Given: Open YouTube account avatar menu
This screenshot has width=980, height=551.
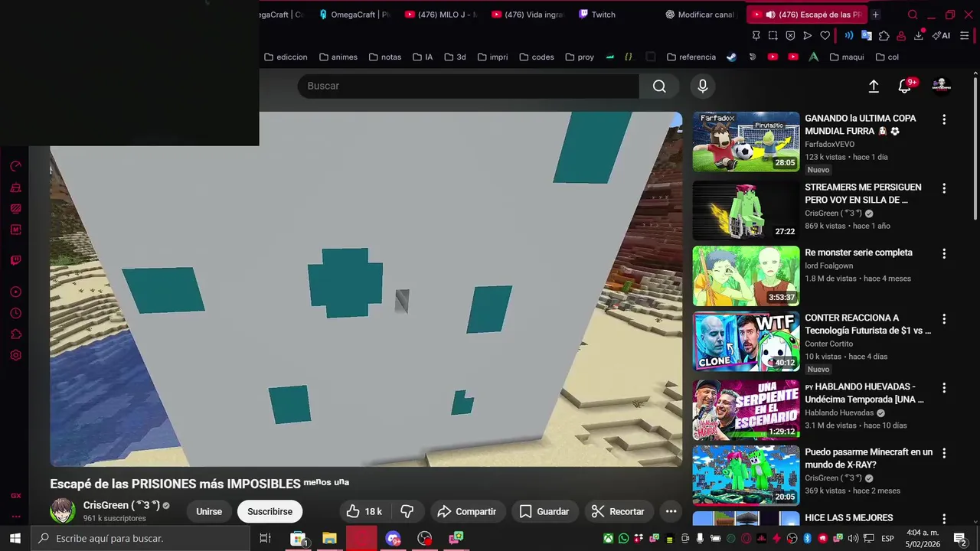Looking at the screenshot, I should tap(941, 86).
